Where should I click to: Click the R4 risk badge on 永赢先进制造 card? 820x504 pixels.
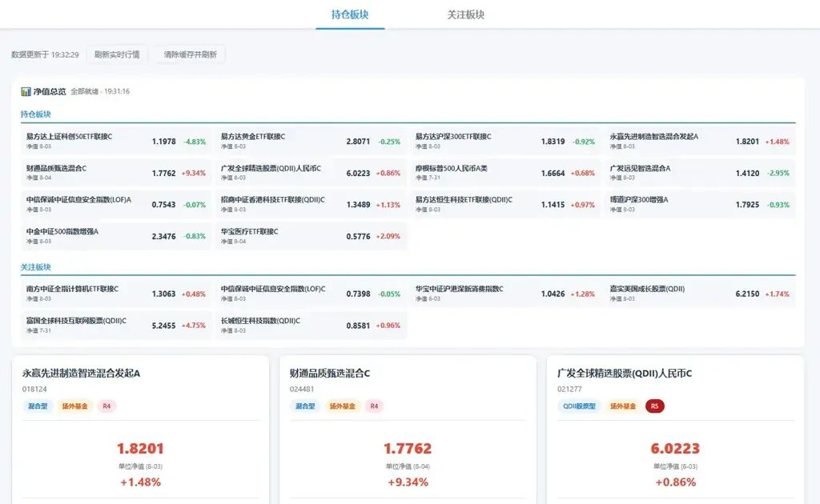[107, 406]
